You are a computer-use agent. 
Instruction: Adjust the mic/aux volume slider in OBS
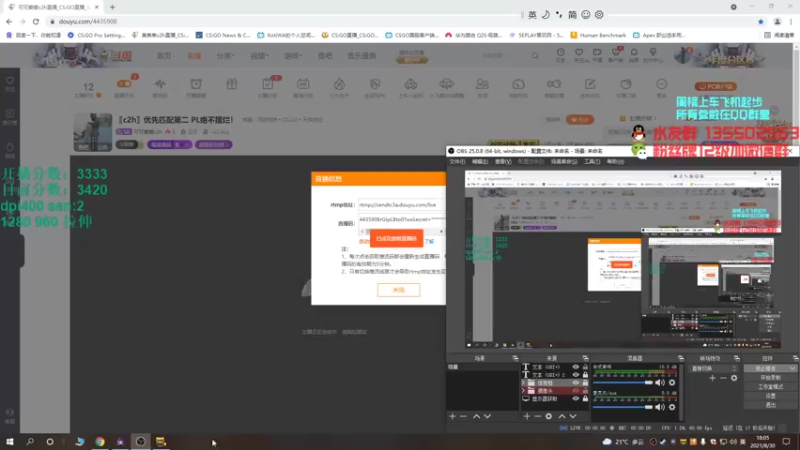[623, 407]
